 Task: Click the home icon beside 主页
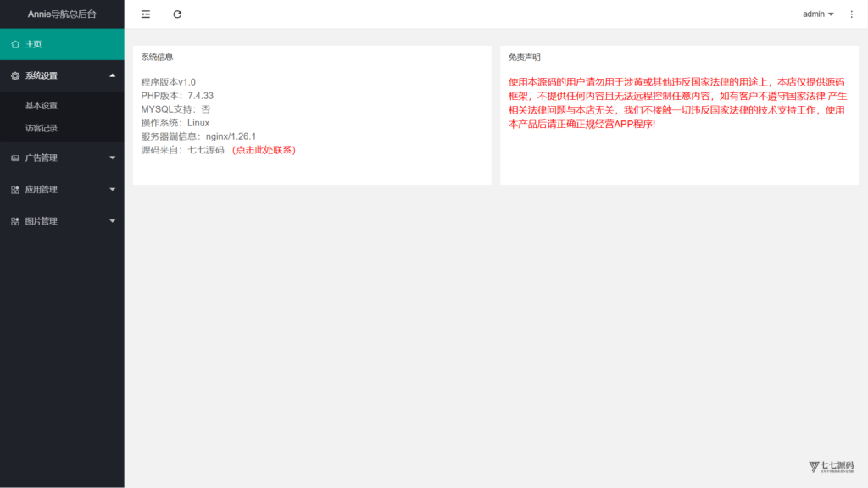[15, 44]
